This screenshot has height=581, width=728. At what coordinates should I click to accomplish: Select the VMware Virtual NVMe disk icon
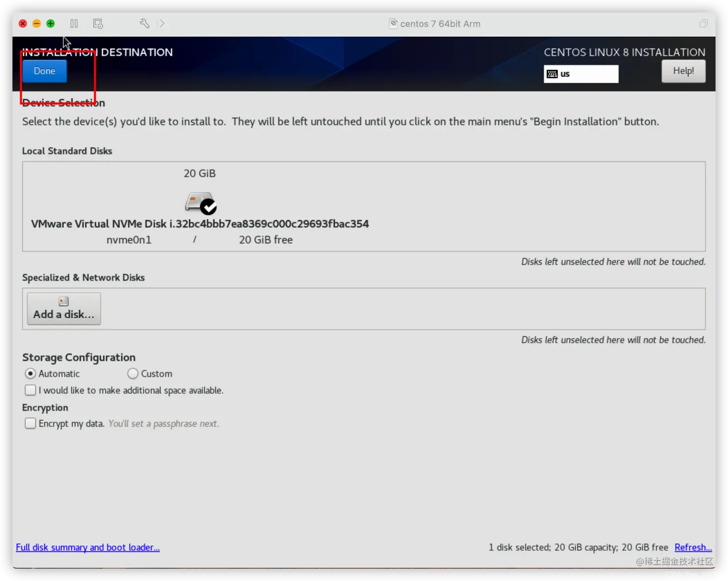[x=201, y=203]
